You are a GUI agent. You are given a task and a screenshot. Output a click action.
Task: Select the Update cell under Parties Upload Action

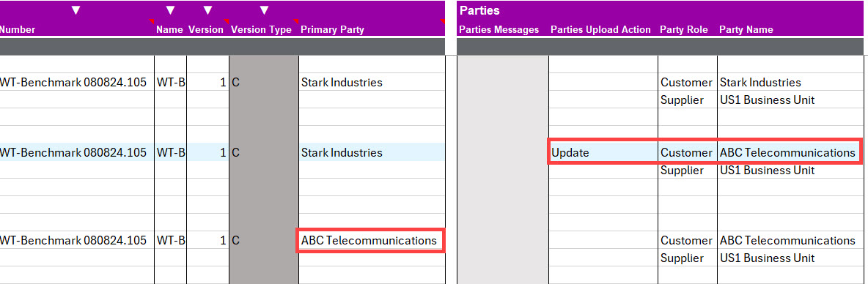point(603,152)
